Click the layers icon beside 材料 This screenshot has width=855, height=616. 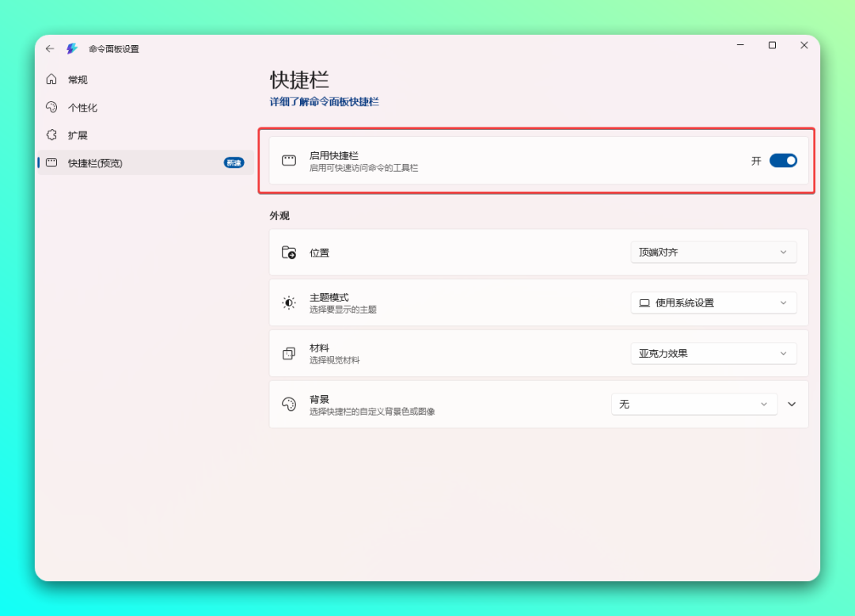click(x=289, y=353)
